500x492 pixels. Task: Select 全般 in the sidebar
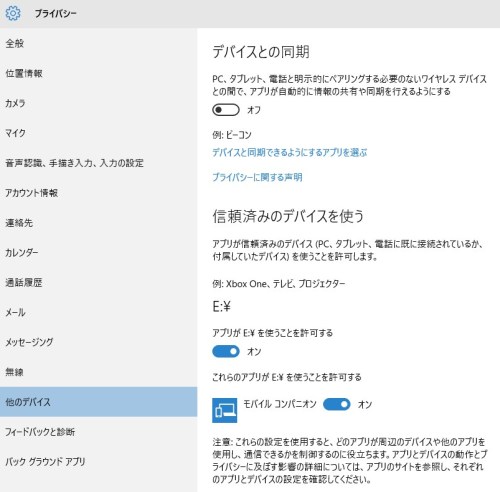98,43
